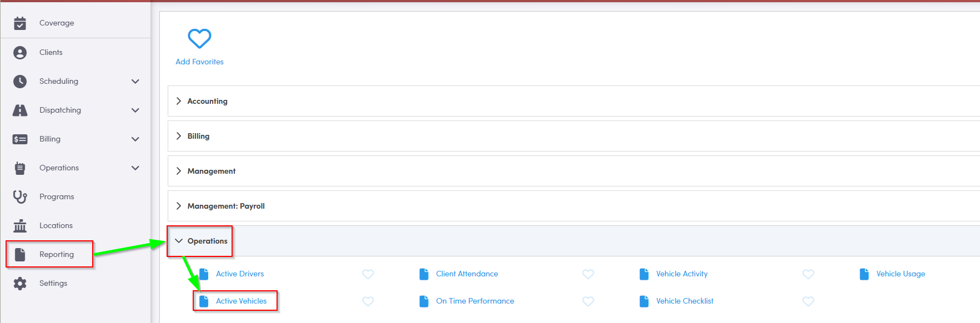
Task: Open the Vehicle Checklist report link
Action: [684, 301]
